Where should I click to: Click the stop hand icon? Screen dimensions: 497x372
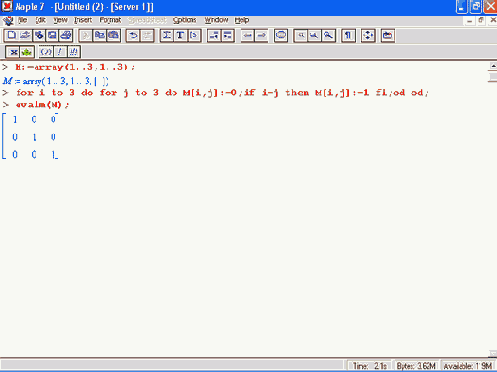(x=281, y=35)
